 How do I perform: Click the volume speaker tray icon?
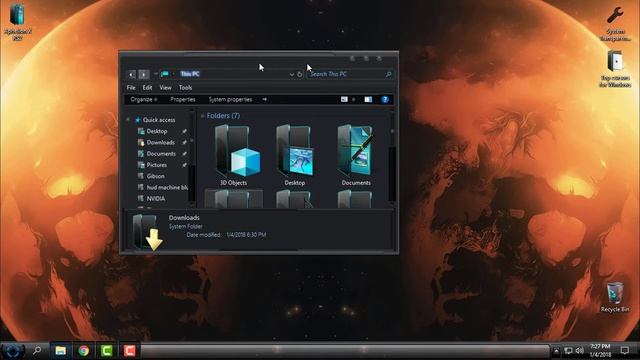click(580, 351)
